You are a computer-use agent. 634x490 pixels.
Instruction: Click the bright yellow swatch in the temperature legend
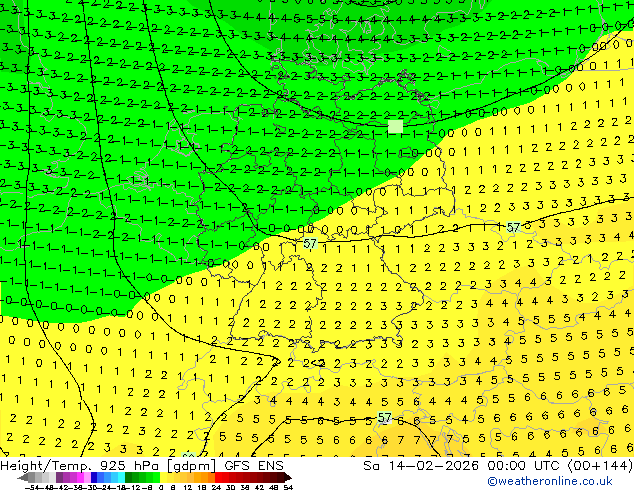(x=163, y=477)
